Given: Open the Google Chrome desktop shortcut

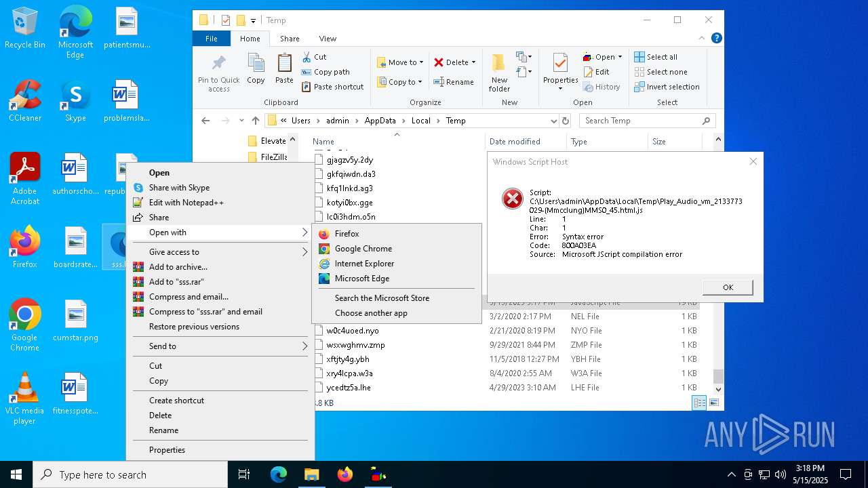Looking at the screenshot, I should (x=25, y=325).
